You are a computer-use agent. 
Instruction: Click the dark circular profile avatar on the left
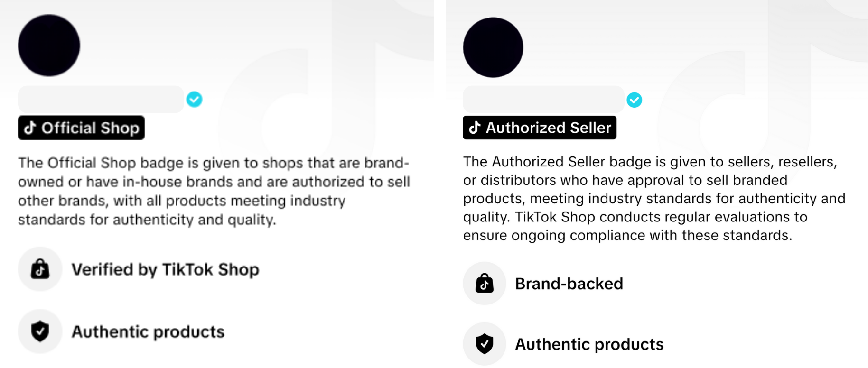coord(48,45)
